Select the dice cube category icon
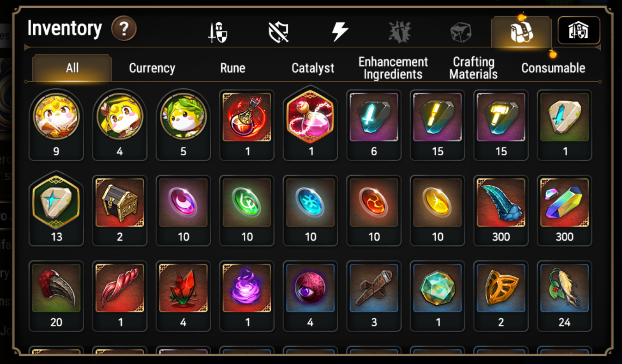 461,33
